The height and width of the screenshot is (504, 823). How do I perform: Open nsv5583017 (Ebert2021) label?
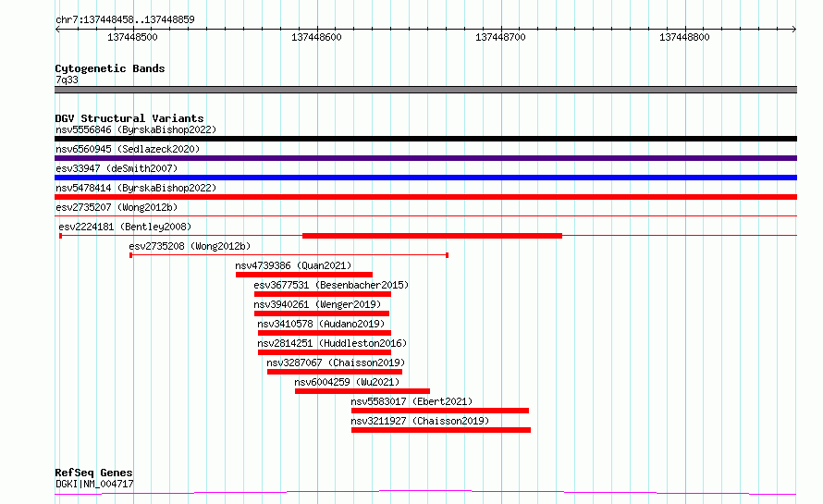[x=412, y=401]
